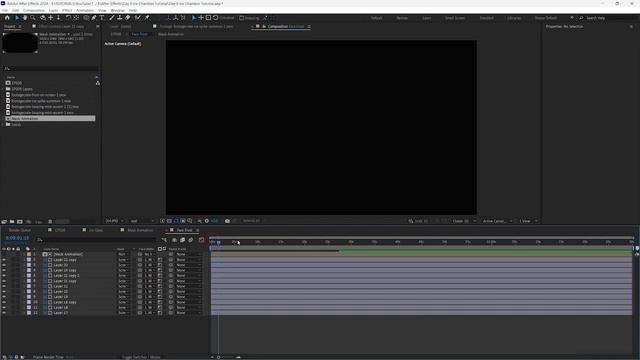This screenshot has height=360, width=640.
Task: Select the Roto Brush tool
Action: [138, 18]
